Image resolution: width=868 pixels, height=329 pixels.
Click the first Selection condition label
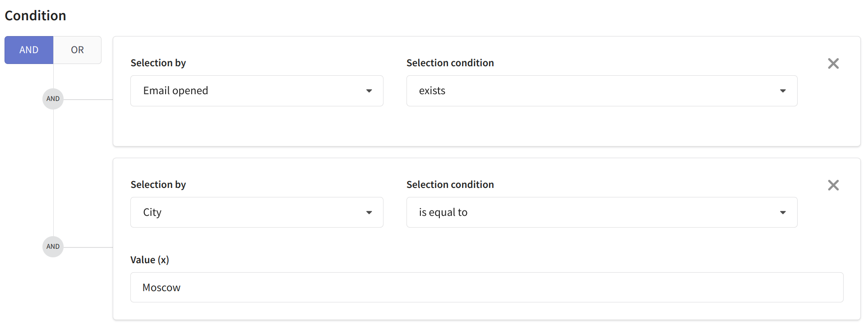pyautogui.click(x=450, y=63)
